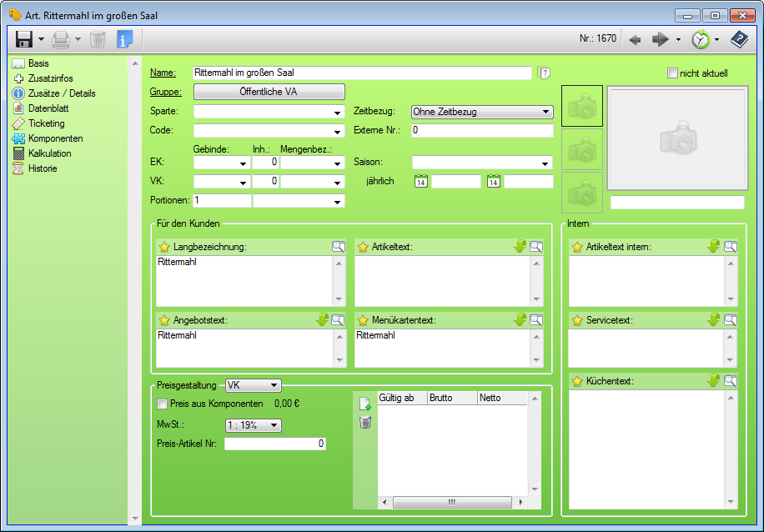
Task: Enable 'Preis aus Komponenten' checkbox
Action: pos(163,404)
